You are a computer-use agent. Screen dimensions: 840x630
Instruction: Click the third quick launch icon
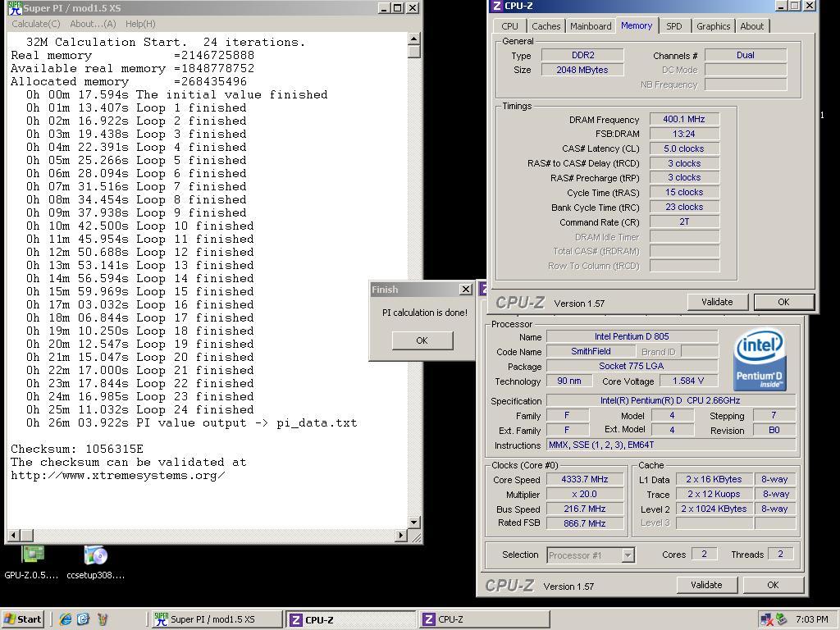click(102, 619)
